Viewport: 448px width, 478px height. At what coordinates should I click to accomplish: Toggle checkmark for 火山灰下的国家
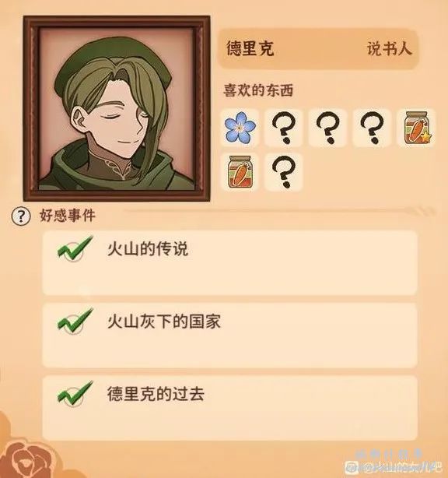click(x=75, y=321)
